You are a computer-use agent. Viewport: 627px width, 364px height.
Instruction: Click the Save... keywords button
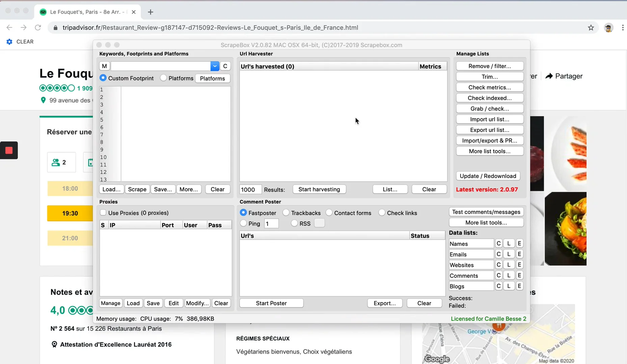click(163, 189)
